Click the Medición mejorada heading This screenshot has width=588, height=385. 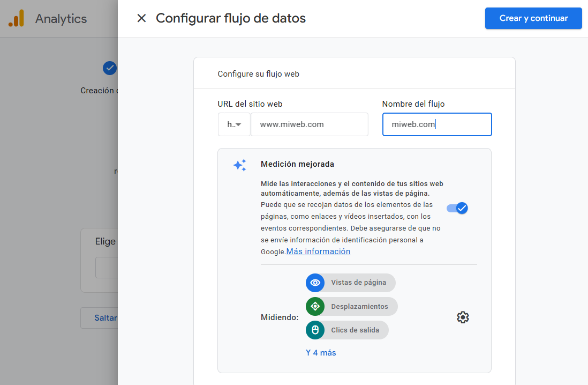[297, 164]
